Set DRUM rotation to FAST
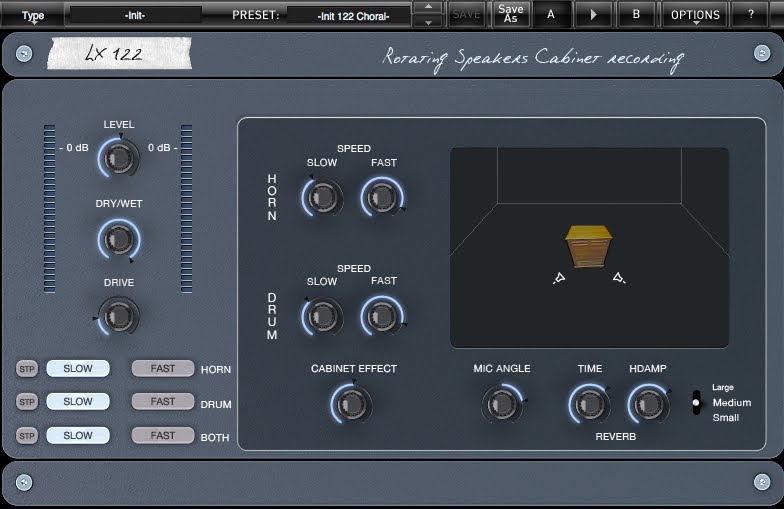The image size is (784, 509). tap(162, 402)
